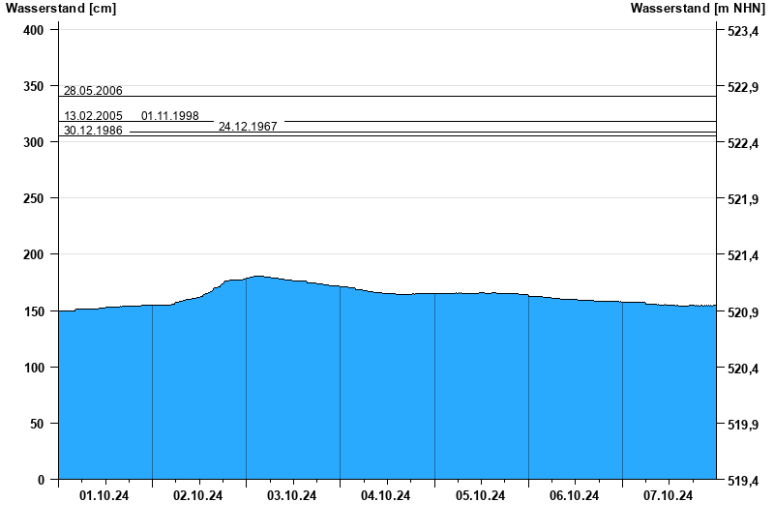This screenshot has height=532, width=774.
Task: Select the 01.11.1998 historic level label
Action: point(170,116)
